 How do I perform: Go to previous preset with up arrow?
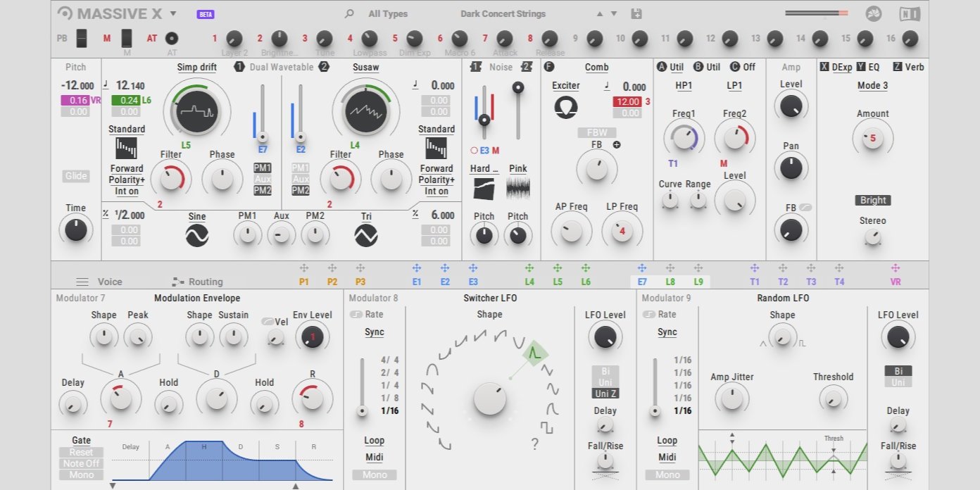tap(600, 14)
